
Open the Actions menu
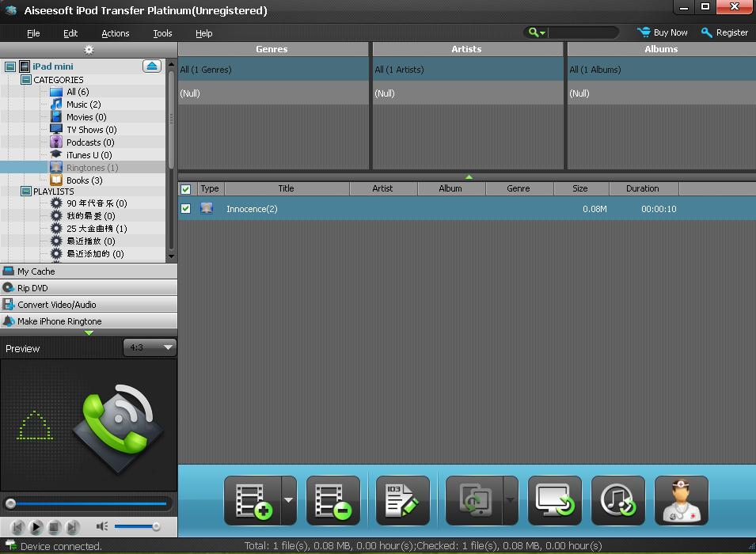[x=116, y=33]
